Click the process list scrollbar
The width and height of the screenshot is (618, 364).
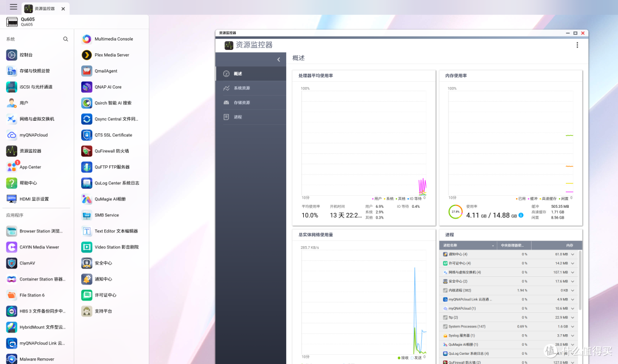[x=580, y=280]
